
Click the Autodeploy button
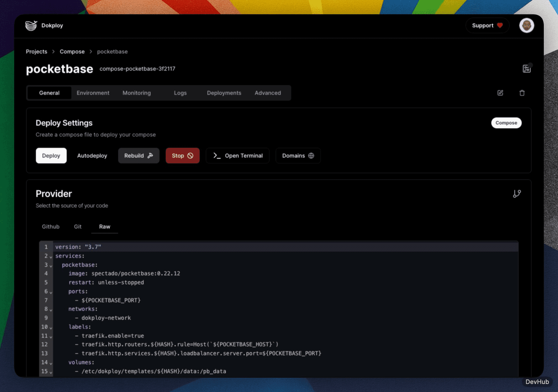coord(92,156)
